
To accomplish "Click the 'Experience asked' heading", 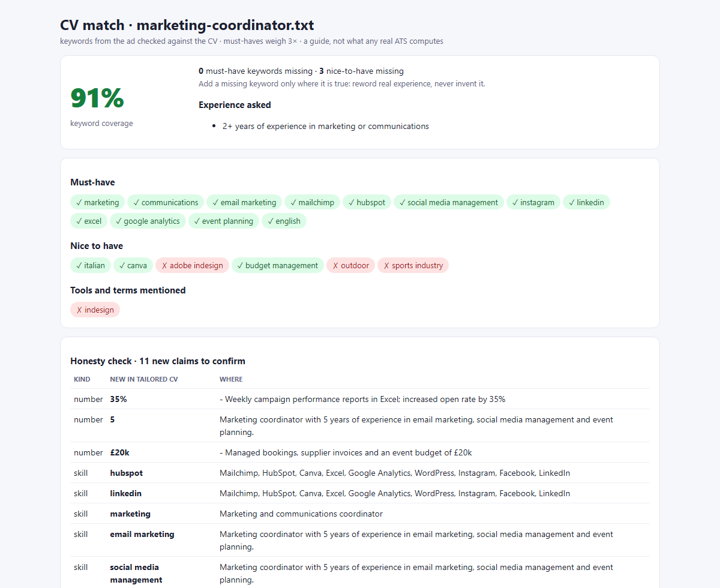I will (235, 105).
